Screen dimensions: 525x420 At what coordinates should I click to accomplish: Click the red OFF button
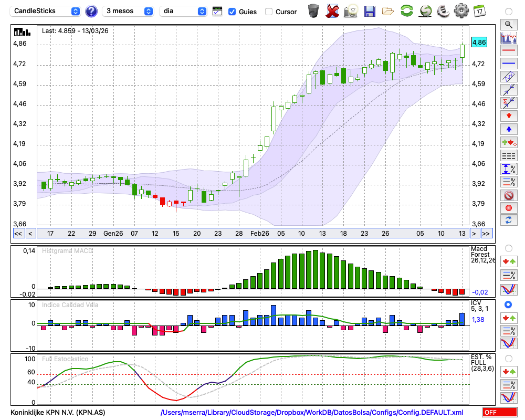(499, 413)
